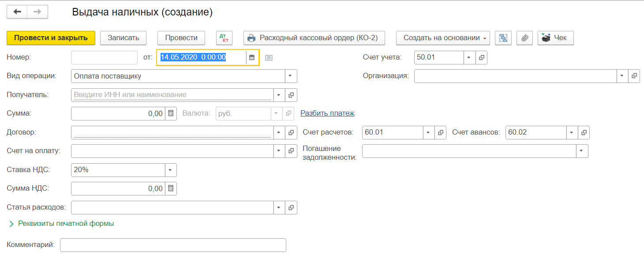Print receipt with Чек button
Image resolution: width=644 pixels, height=259 pixels.
click(555, 38)
